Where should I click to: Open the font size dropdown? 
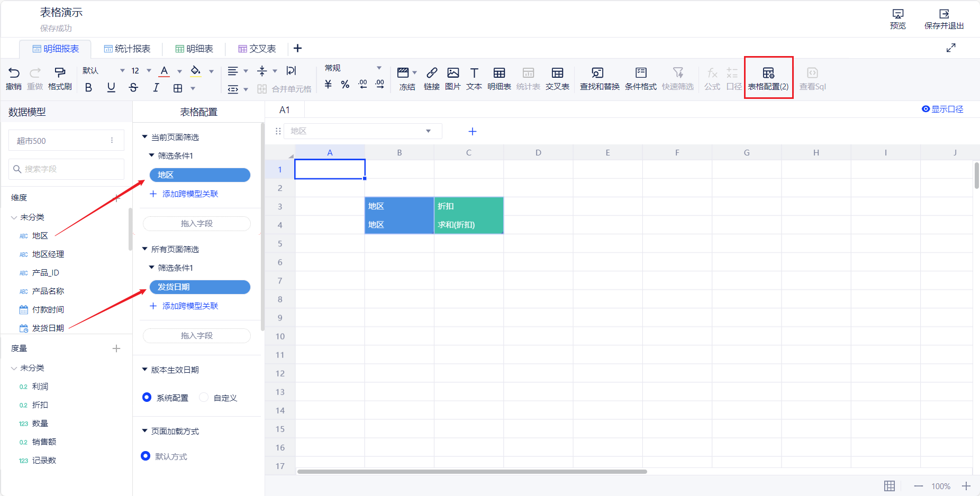pyautogui.click(x=149, y=71)
